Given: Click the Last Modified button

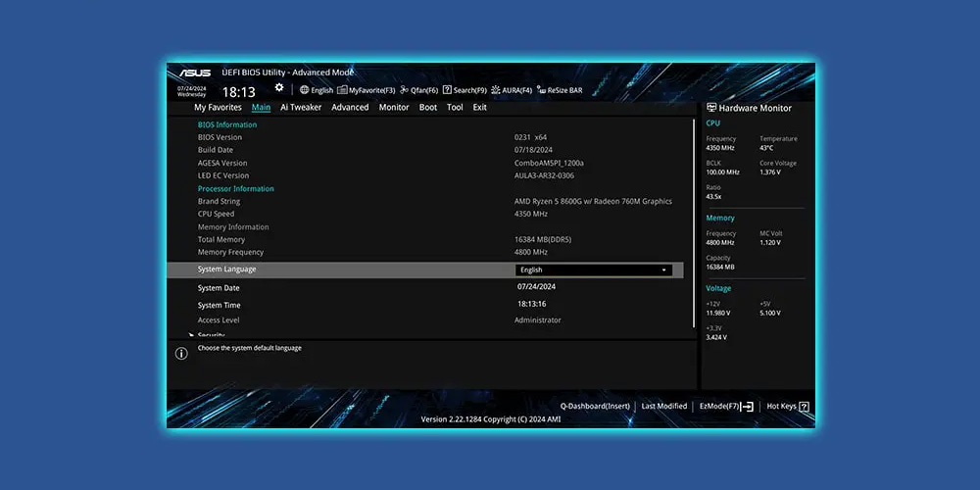Looking at the screenshot, I should point(663,406).
